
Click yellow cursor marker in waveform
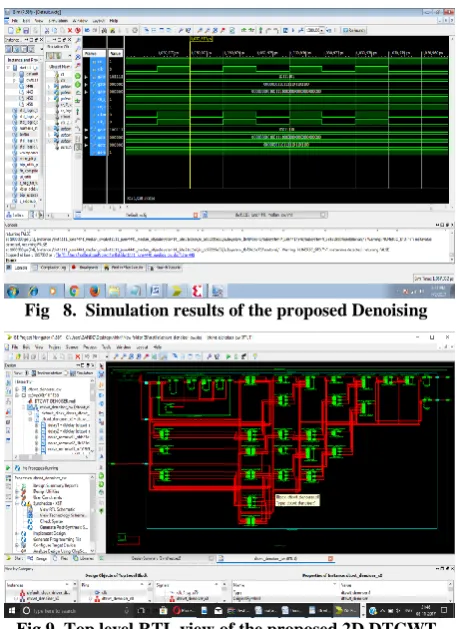[201, 39]
